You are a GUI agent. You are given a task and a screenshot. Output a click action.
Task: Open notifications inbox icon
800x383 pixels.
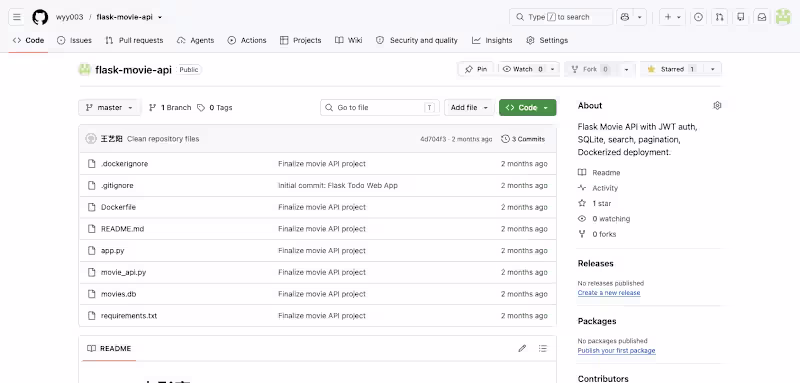click(762, 17)
